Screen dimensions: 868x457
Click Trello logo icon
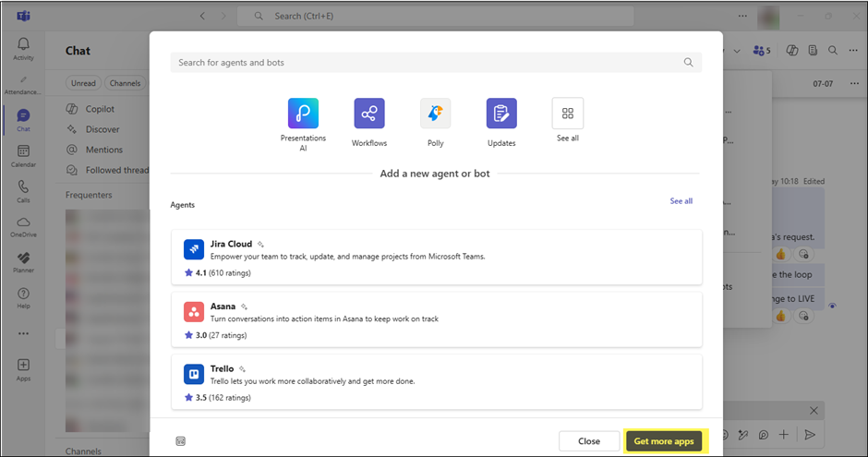pyautogui.click(x=194, y=375)
